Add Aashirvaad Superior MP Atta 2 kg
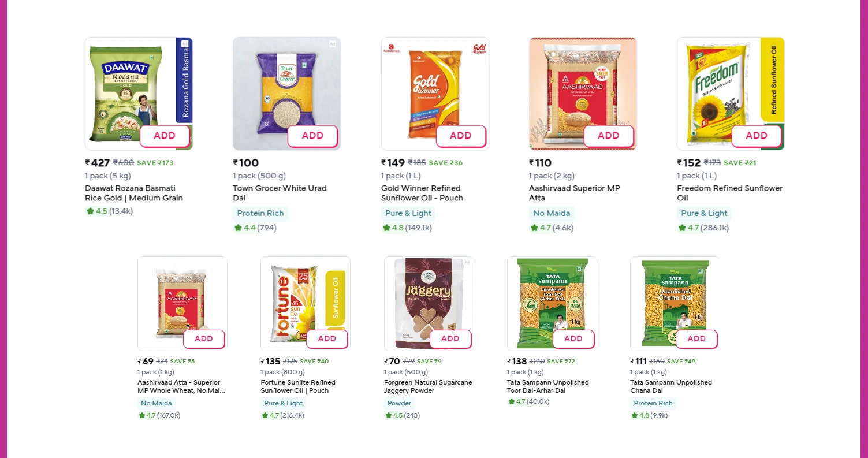 [608, 136]
